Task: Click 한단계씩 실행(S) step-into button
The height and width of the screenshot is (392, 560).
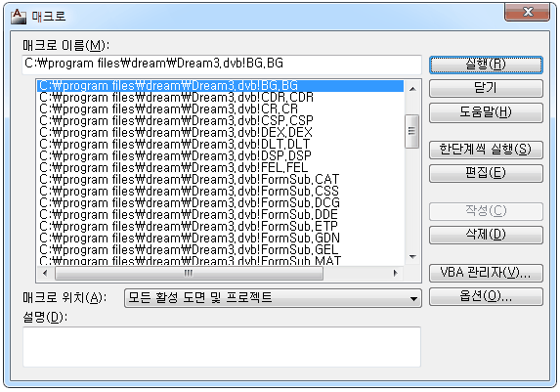Action: 486,150
